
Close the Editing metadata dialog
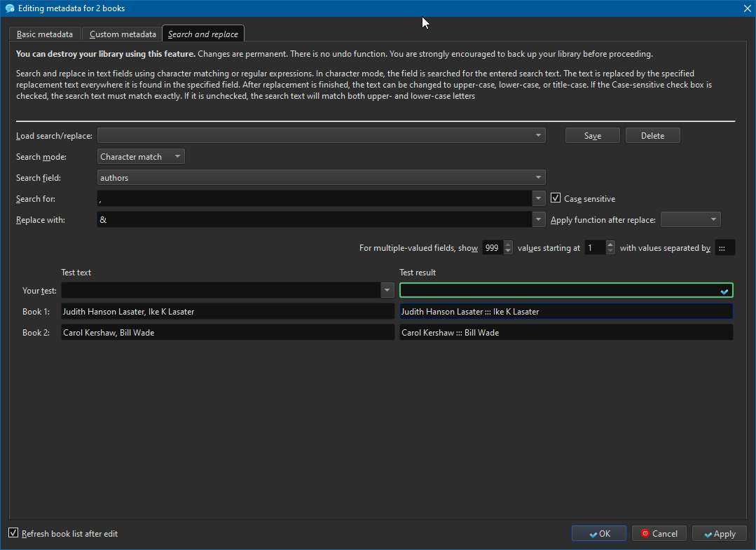point(747,8)
